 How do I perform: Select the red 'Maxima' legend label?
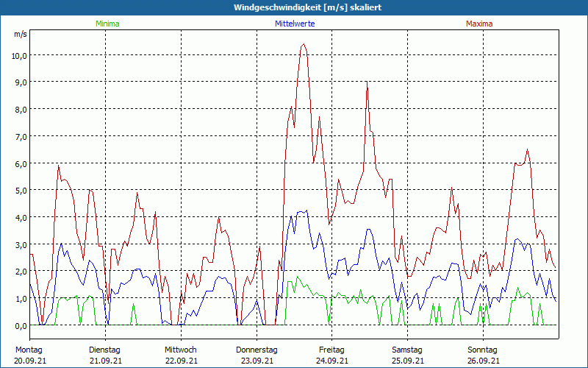479,24
